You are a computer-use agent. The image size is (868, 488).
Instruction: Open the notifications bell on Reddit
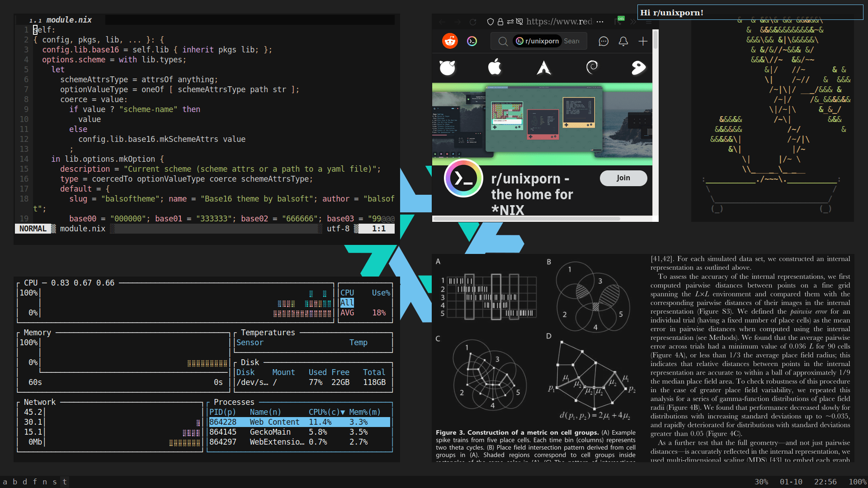[623, 42]
